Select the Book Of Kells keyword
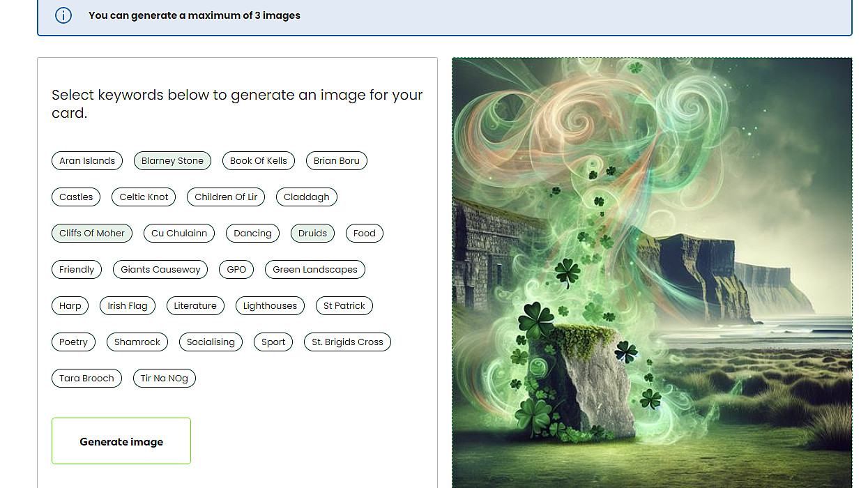Screen dimensions: 868x488 coord(259,161)
